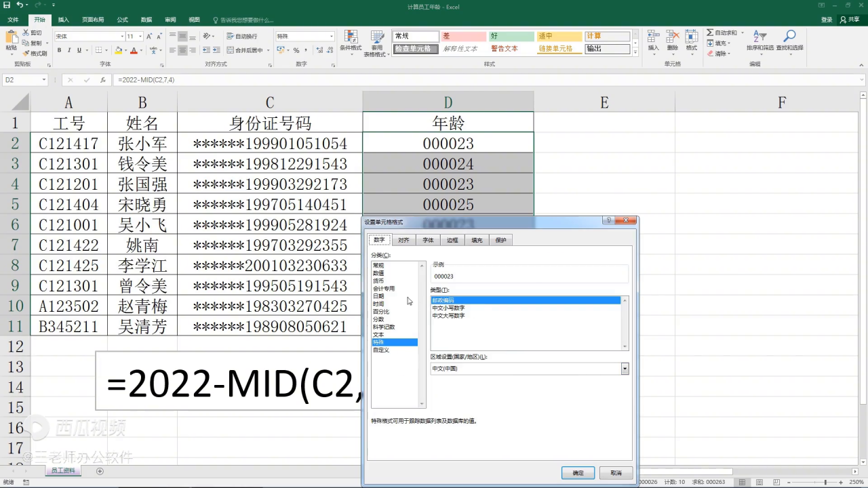Click the Comma Style icon

click(x=304, y=50)
